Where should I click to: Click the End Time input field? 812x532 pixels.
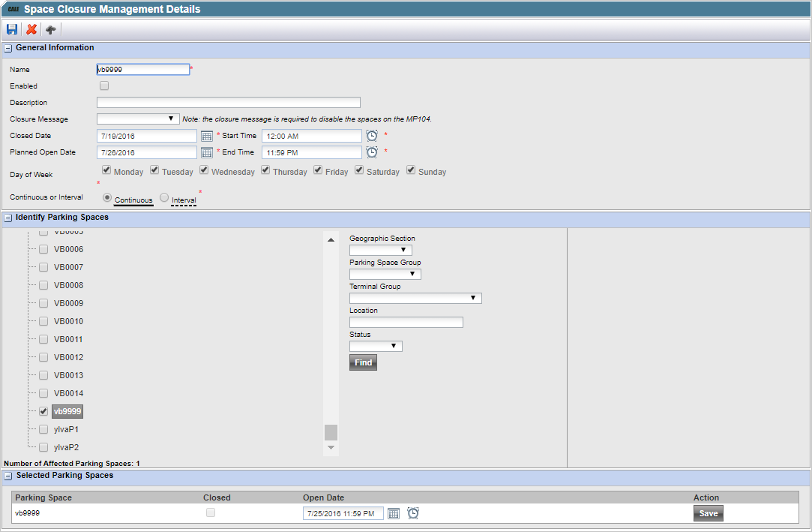click(x=312, y=153)
